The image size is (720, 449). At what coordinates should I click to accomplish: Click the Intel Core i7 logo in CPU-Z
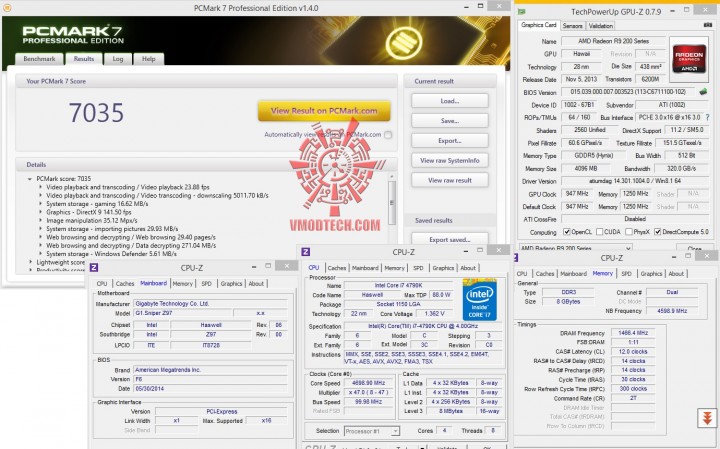pyautogui.click(x=479, y=300)
